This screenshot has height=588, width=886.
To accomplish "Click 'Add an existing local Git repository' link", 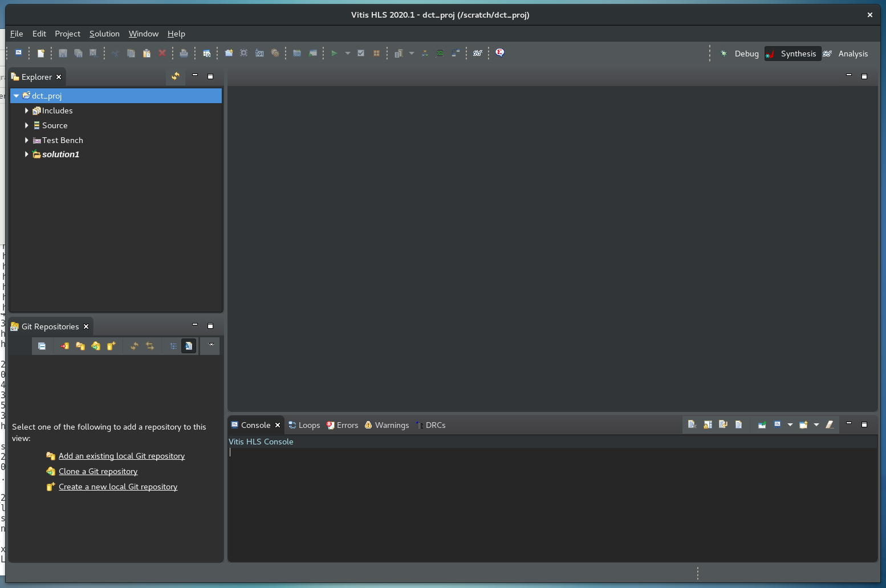I will 121,456.
